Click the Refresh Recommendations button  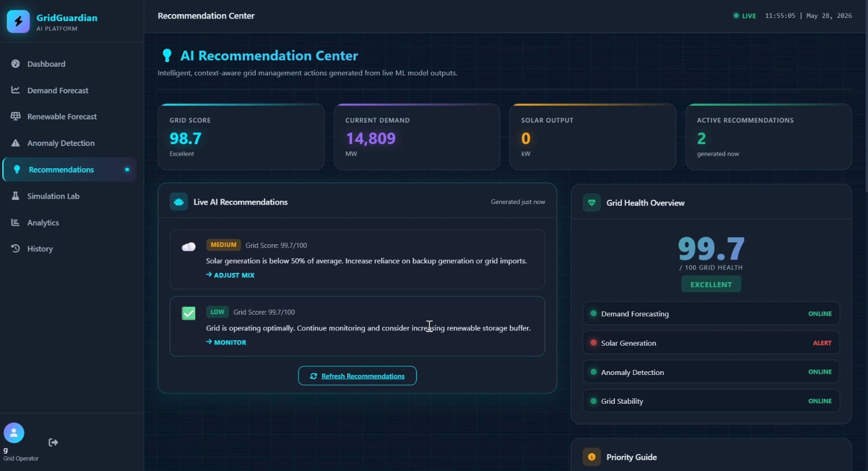tap(358, 375)
